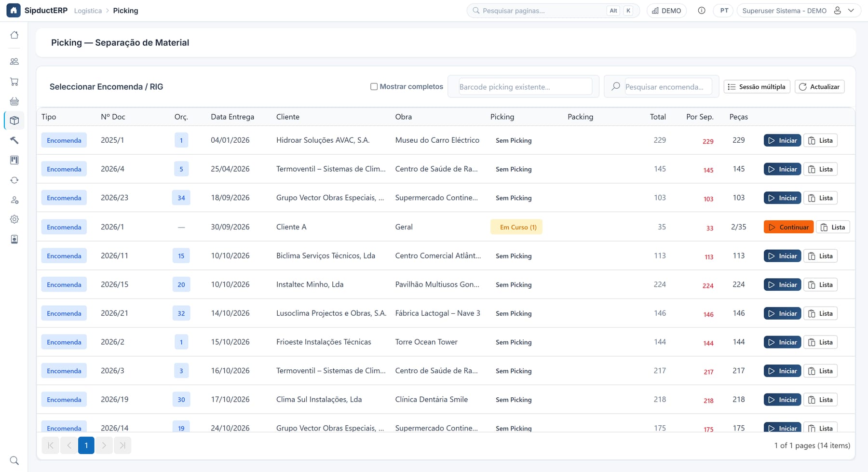The height and width of the screenshot is (472, 868).
Task: Start picking for order 2026/23
Action: click(782, 198)
